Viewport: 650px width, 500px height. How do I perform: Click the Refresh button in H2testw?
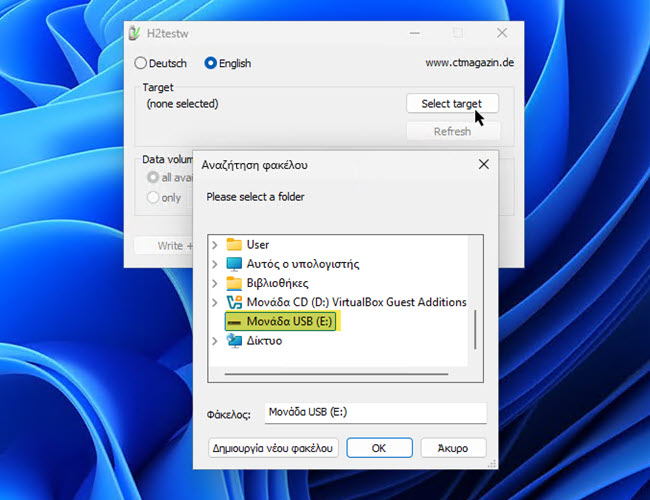coord(452,131)
